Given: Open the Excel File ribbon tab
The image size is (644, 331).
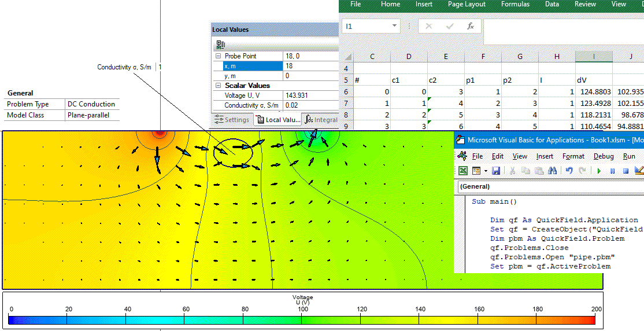Looking at the screenshot, I should click(356, 4).
